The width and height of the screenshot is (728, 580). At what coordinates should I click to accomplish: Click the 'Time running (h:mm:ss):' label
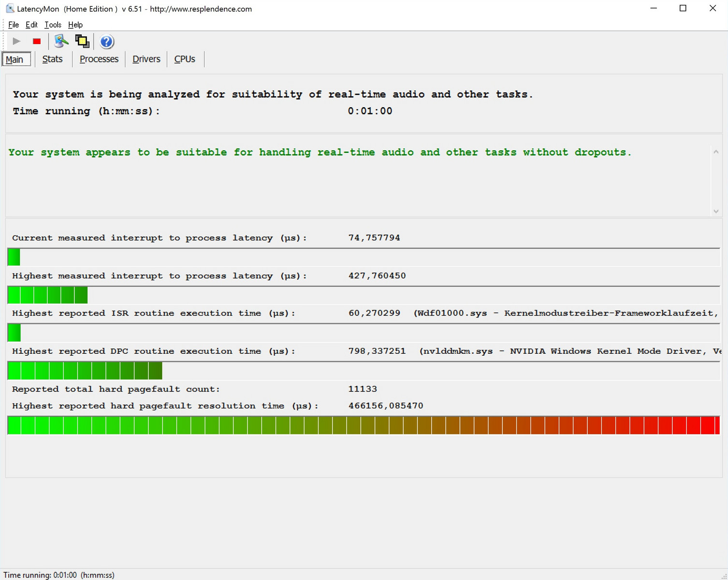coord(86,111)
